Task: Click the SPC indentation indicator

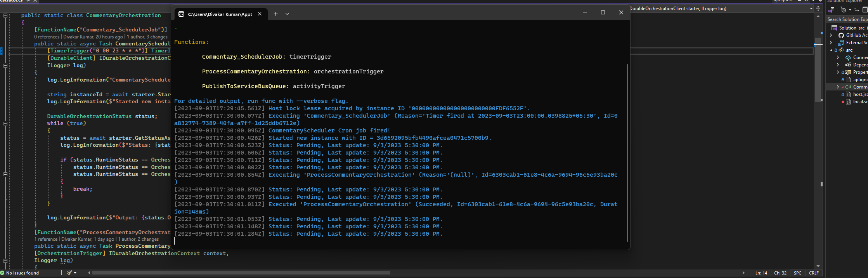Action: click(x=797, y=273)
